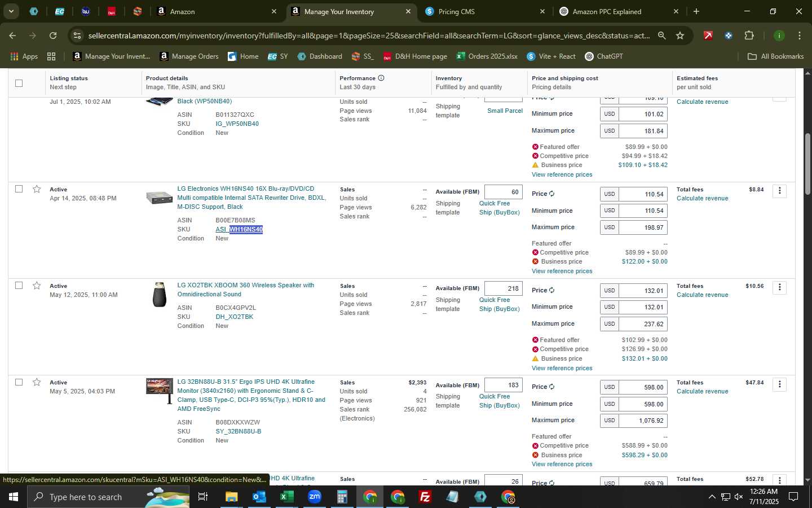Click the refresh icon next to WH16NS40 Price
Screen dimensions: 812x508
tap(551, 194)
